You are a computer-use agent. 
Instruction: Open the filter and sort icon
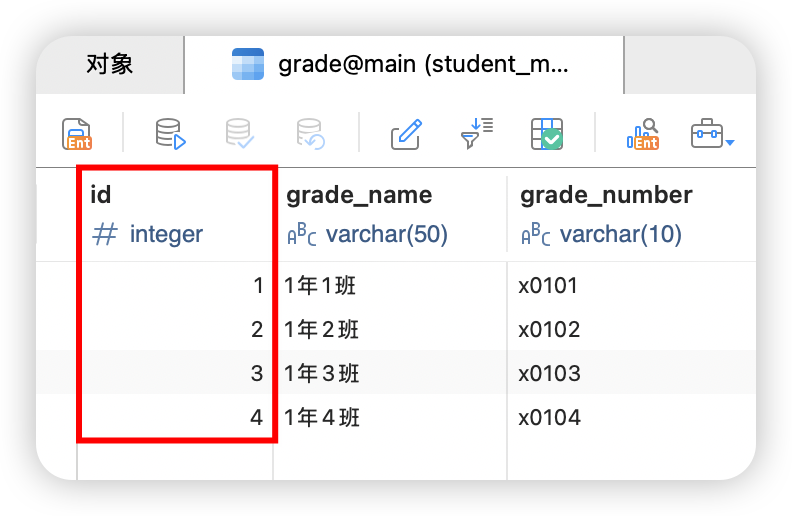click(x=476, y=134)
